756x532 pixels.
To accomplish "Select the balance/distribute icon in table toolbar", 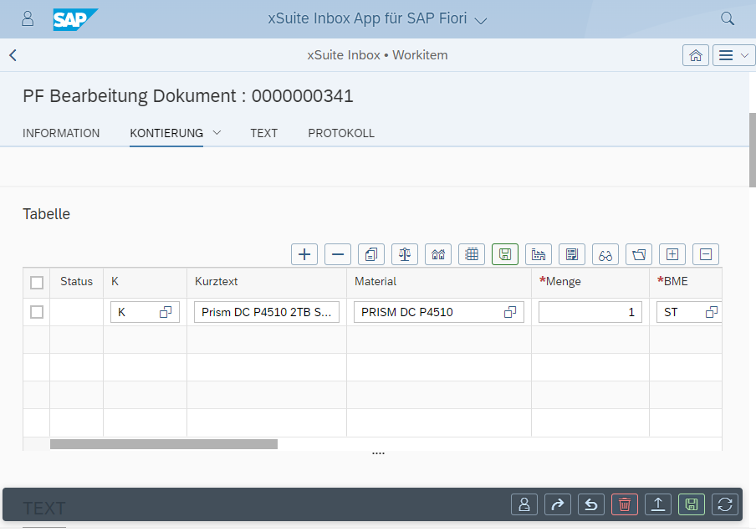I will pyautogui.click(x=405, y=254).
